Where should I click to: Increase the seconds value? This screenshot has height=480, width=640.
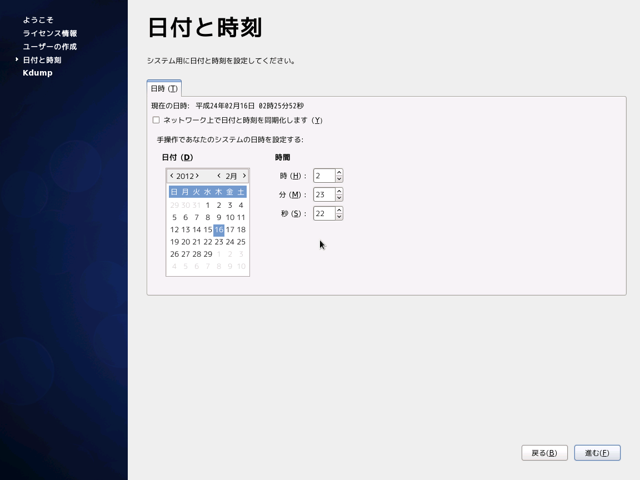(x=339, y=210)
